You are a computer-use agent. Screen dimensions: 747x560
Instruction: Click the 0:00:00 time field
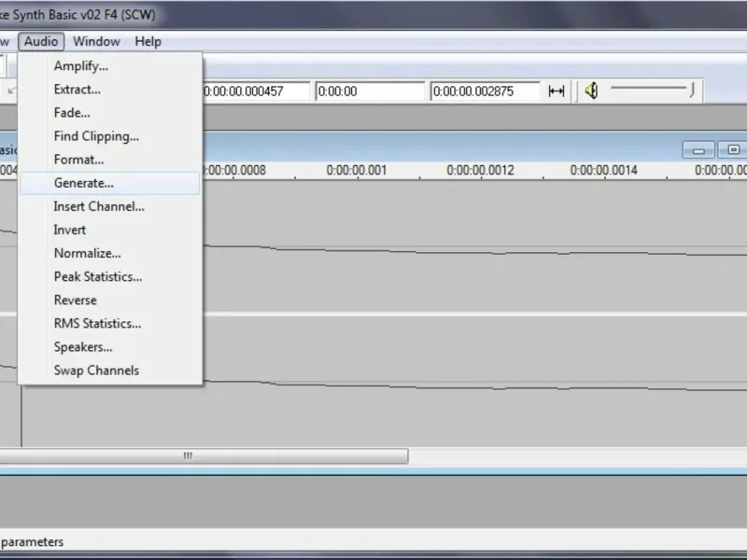coord(370,91)
